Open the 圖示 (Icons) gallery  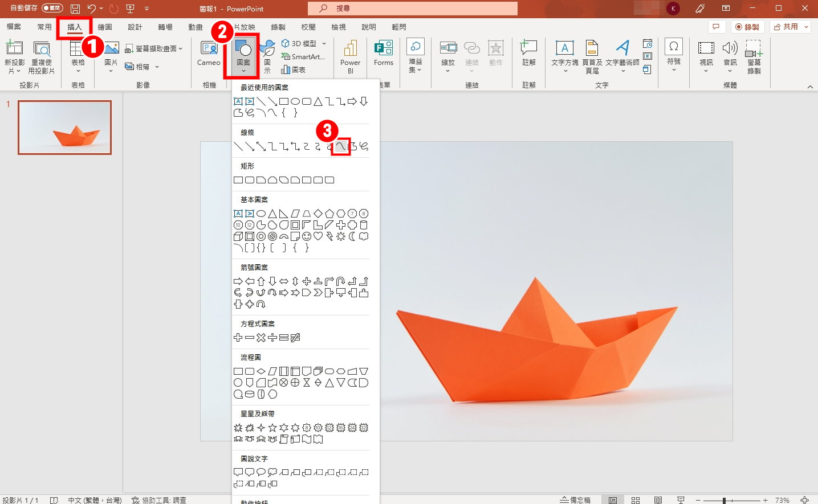(267, 57)
